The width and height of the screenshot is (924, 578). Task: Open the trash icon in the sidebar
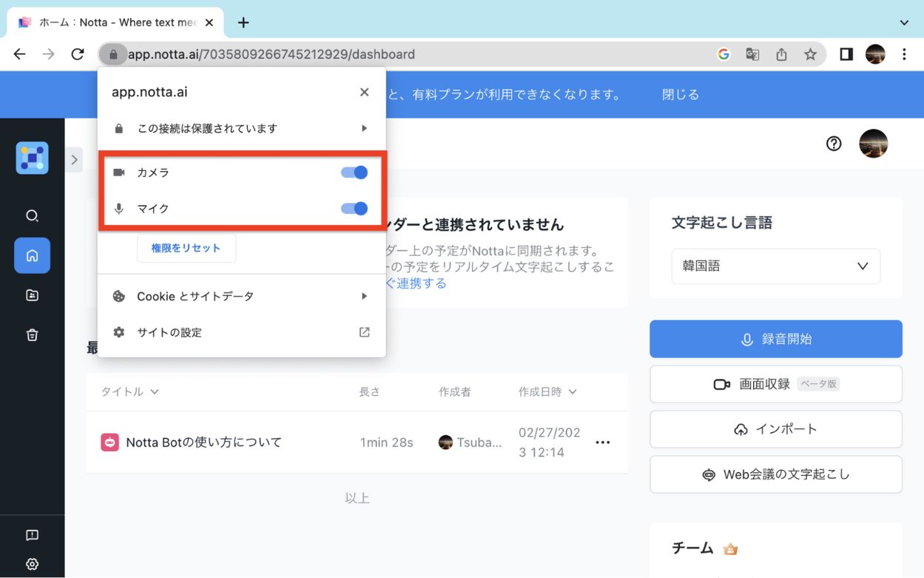(x=32, y=335)
